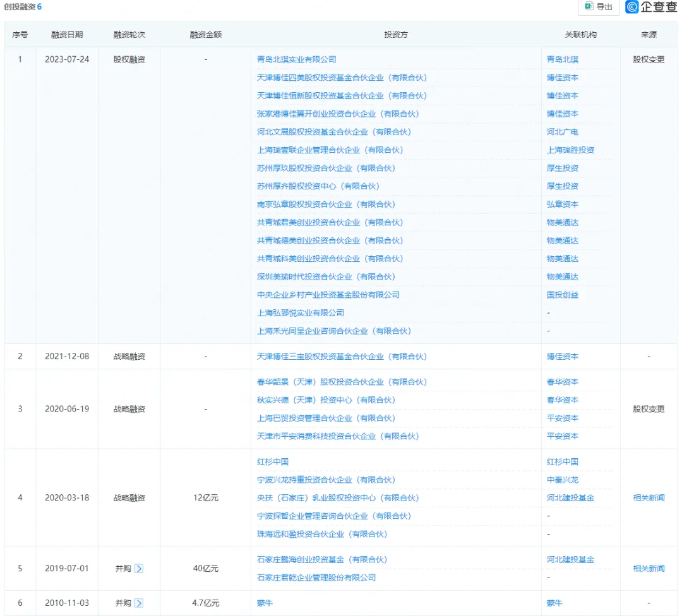
Task: Open 秋实兴德（天津）投资中心 link
Action: [x=326, y=400]
